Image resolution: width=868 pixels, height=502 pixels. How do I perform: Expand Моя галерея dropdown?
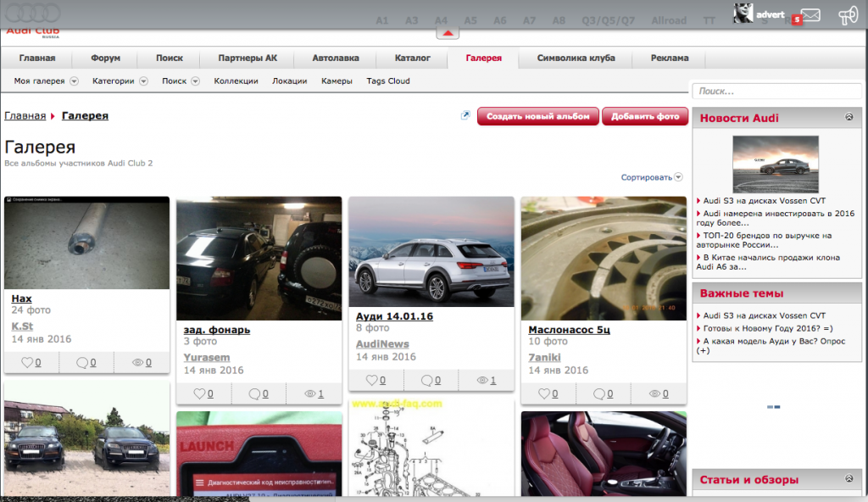(75, 81)
